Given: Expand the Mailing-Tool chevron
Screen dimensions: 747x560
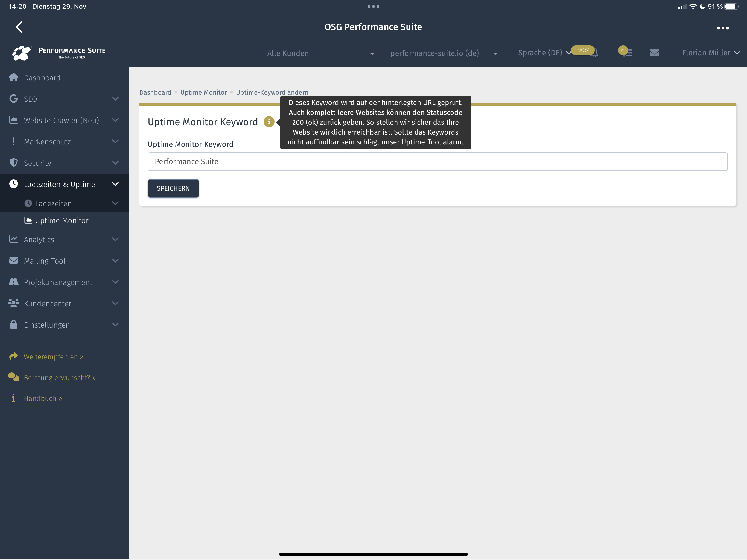Looking at the screenshot, I should click(x=115, y=261).
